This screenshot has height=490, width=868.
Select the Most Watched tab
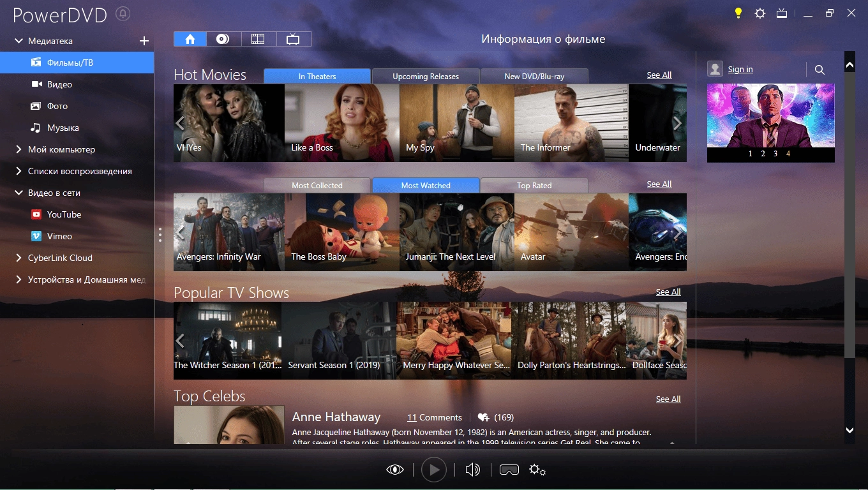pyautogui.click(x=426, y=185)
